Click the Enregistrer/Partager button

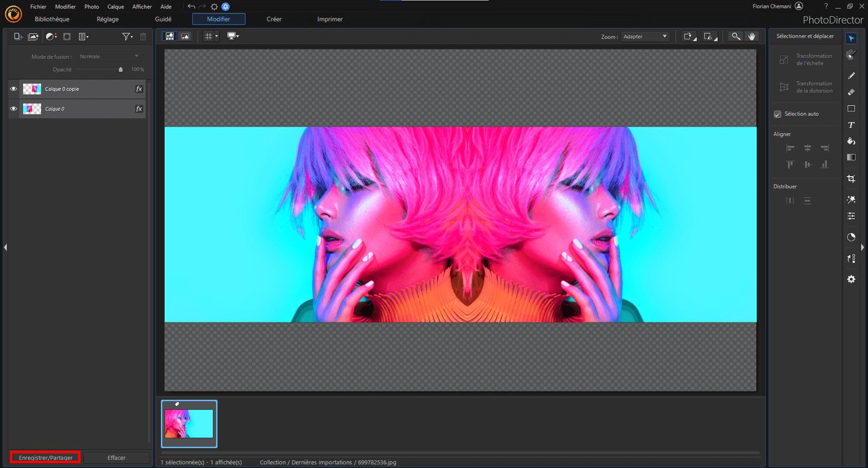(x=46, y=457)
